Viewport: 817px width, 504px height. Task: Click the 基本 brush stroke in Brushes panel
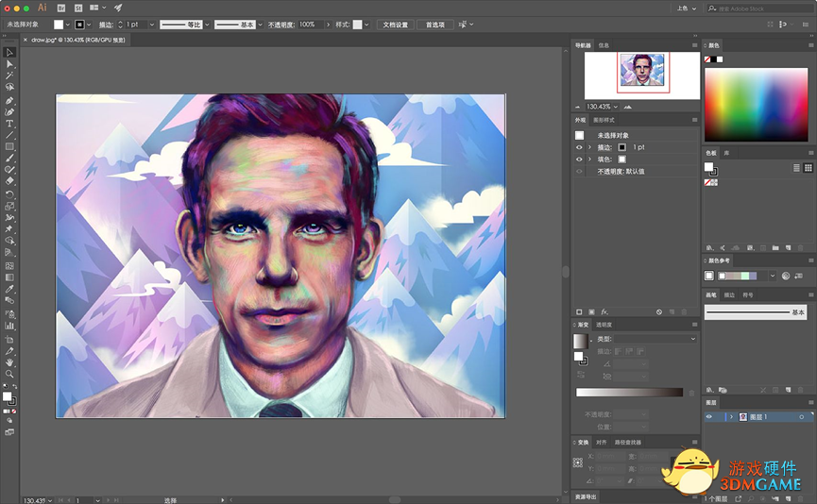(x=755, y=312)
